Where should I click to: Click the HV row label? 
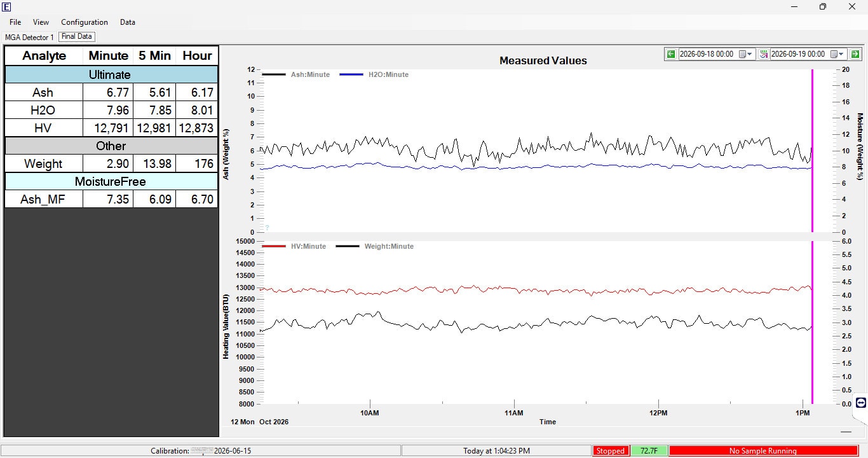[44, 128]
